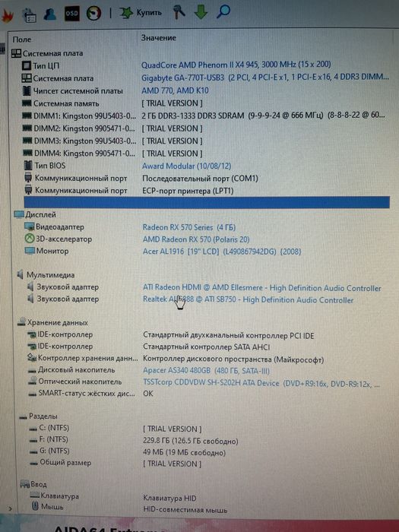The height and width of the screenshot is (532, 399).
Task: Click the Купить buy button
Action: (141, 13)
